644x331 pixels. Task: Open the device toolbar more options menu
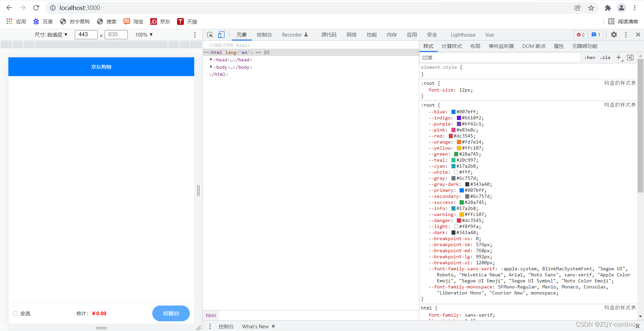[x=195, y=35]
